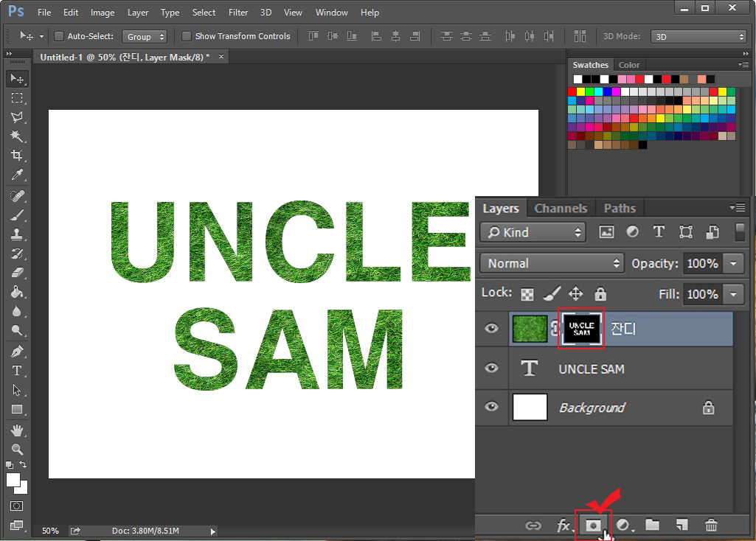
Task: Open the layer style fx menu
Action: pos(563,525)
